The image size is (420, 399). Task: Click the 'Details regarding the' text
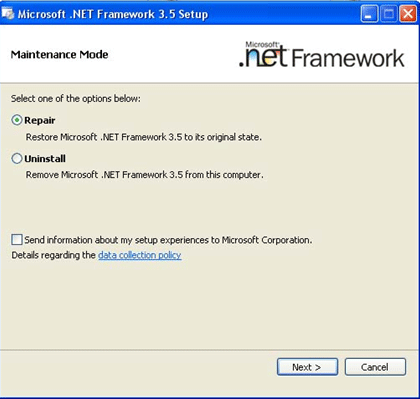[54, 255]
